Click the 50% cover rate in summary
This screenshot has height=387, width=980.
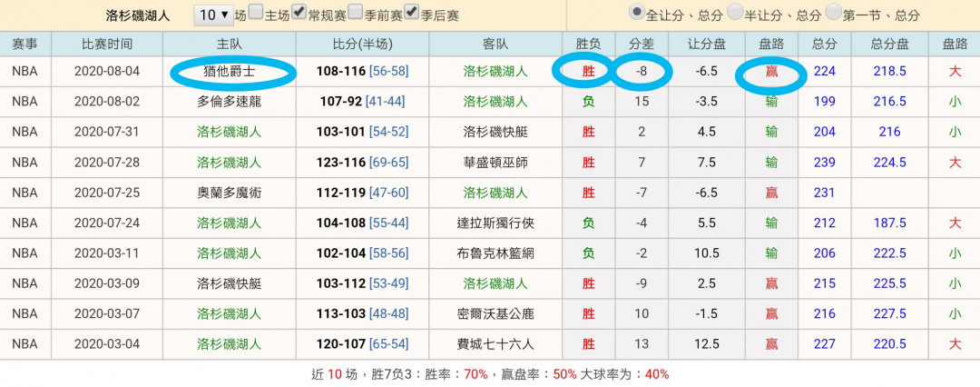[565, 374]
